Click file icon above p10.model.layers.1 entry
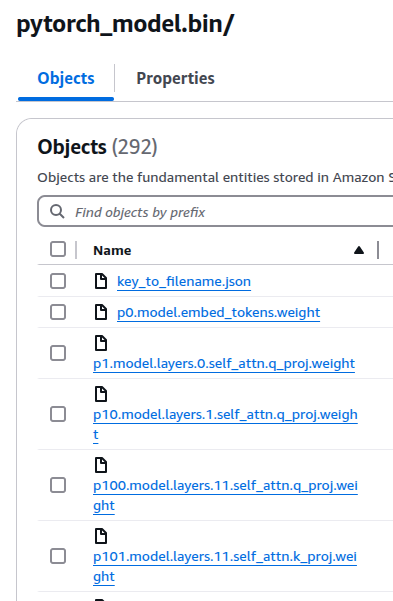The height and width of the screenshot is (601, 393). (101, 394)
